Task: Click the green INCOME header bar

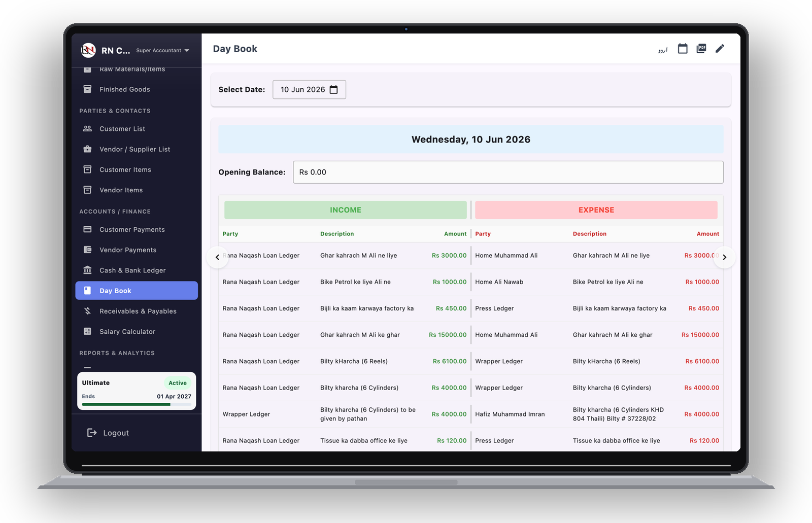Action: point(346,210)
